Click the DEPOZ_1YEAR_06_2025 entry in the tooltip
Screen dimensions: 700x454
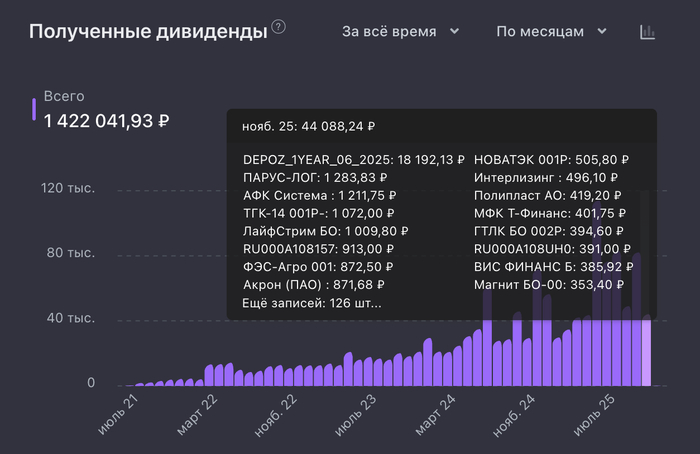[x=354, y=159]
